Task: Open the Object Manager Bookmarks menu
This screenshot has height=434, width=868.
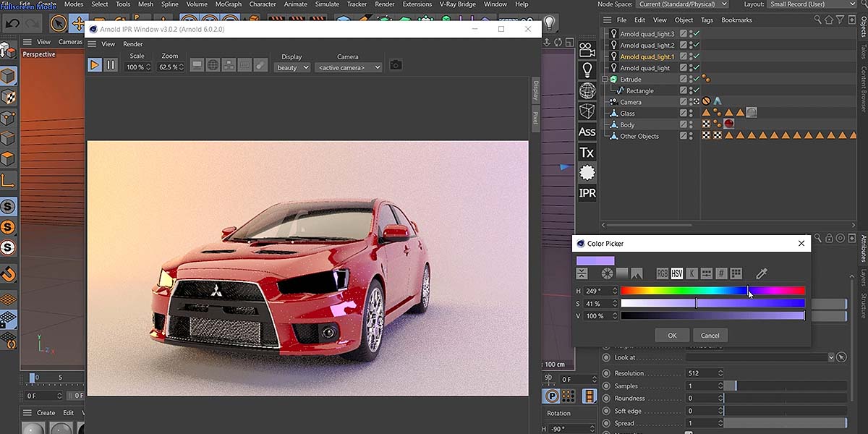Action: [x=736, y=20]
